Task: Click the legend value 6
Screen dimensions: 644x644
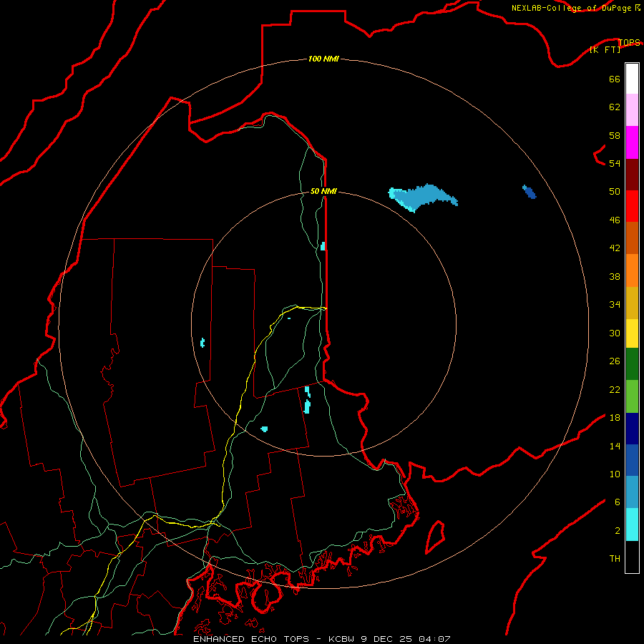Action: (x=618, y=502)
